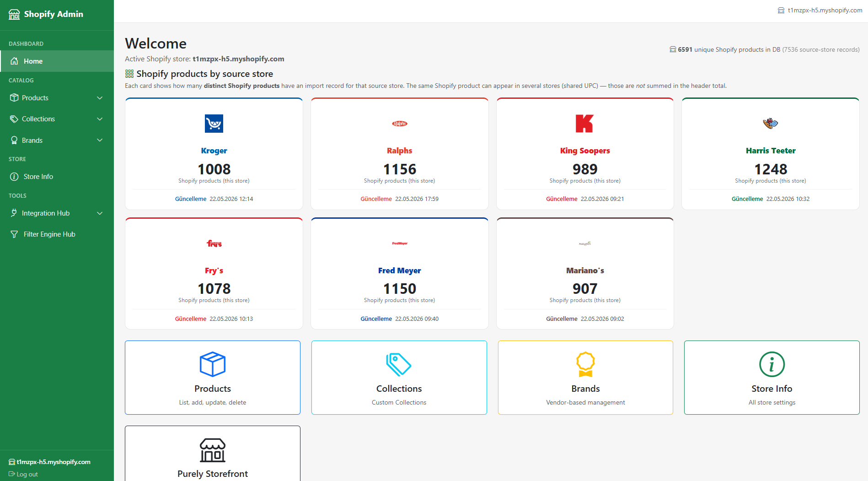Click the Mariano's store name
This screenshot has width=868, height=481.
pyautogui.click(x=585, y=270)
